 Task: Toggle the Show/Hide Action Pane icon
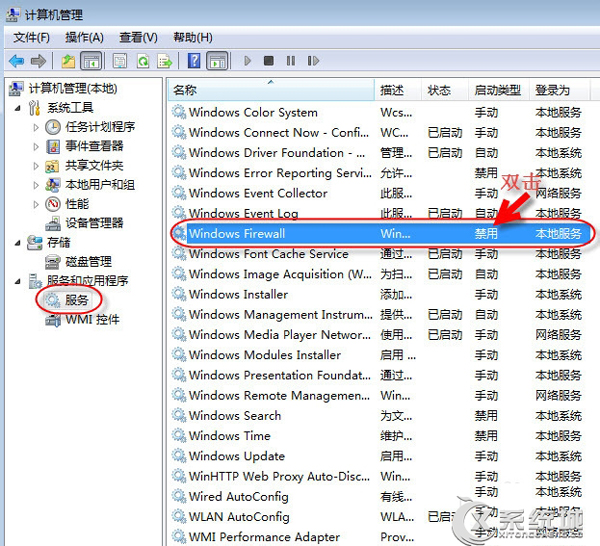(x=217, y=61)
